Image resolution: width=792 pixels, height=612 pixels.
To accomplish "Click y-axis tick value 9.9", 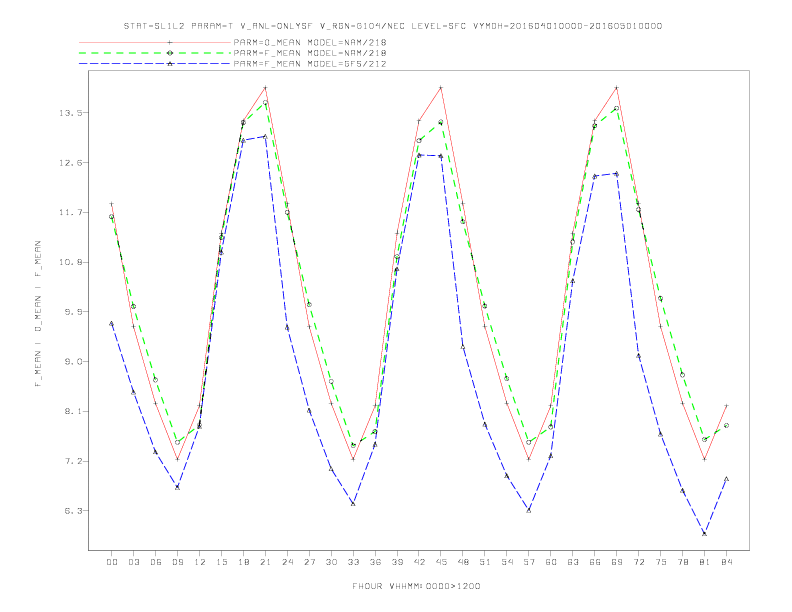I will click(73, 312).
